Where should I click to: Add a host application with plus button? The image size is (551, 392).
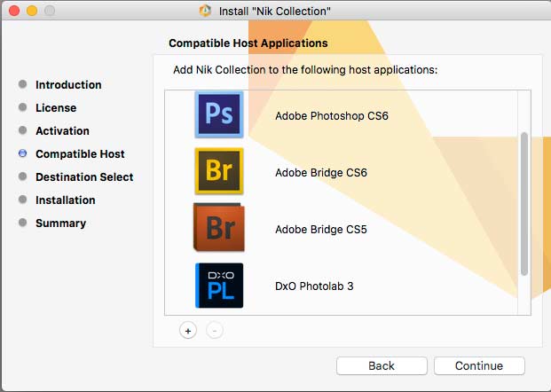click(x=188, y=331)
